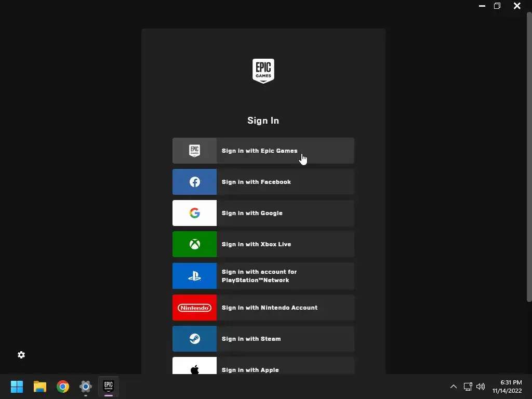
Task: Show hidden system tray icons
Action: [x=453, y=387]
